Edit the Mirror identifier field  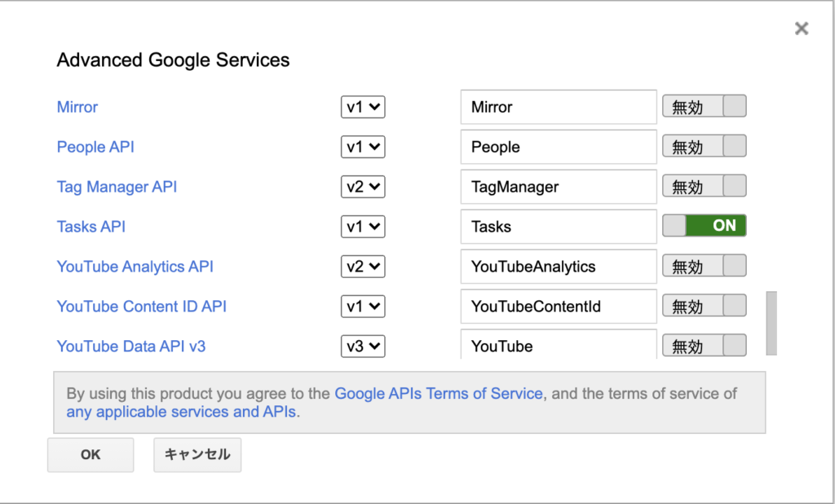point(559,107)
